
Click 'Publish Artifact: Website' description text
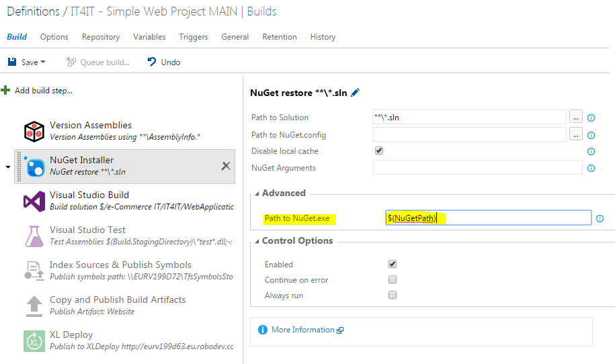(x=92, y=312)
